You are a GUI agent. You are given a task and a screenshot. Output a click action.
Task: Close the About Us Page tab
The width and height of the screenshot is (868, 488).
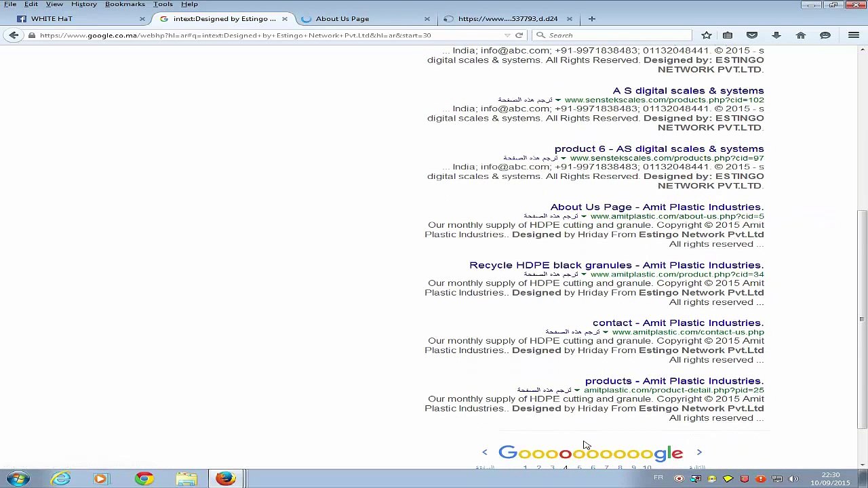pyautogui.click(x=427, y=19)
